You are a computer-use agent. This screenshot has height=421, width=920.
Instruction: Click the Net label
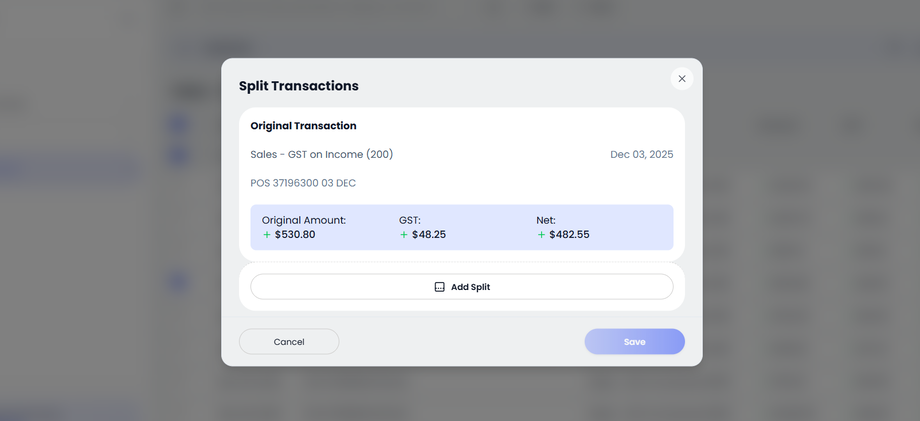(546, 220)
